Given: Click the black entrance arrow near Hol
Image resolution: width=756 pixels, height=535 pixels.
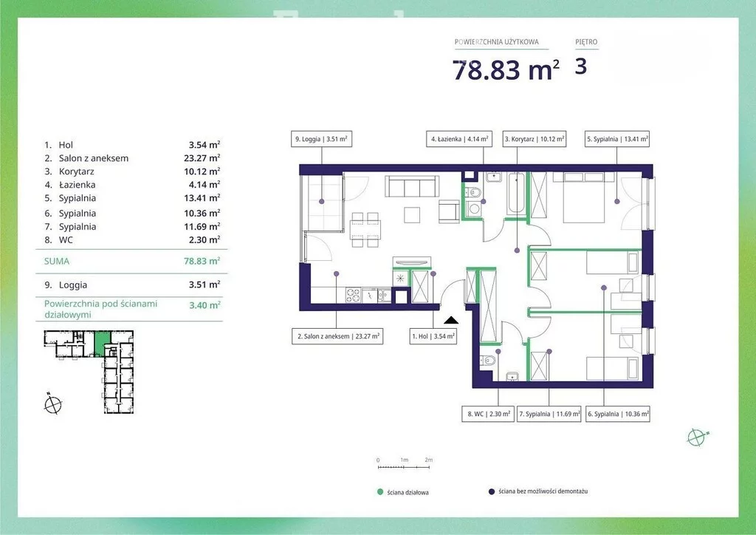Looking at the screenshot, I should tap(450, 319).
